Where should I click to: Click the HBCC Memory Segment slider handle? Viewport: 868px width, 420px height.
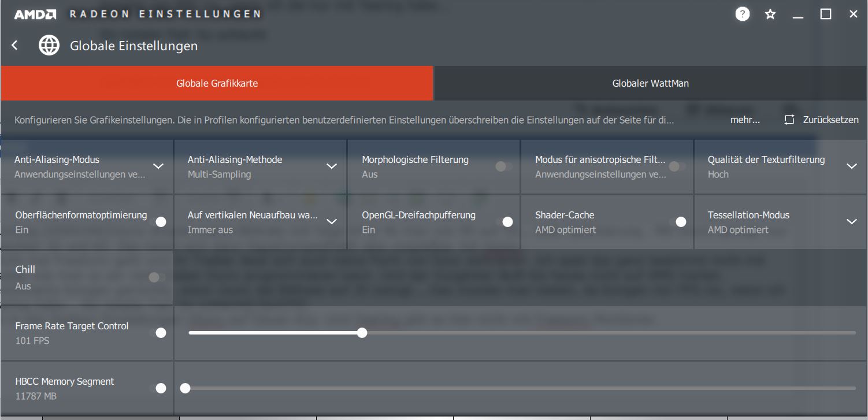tap(185, 388)
